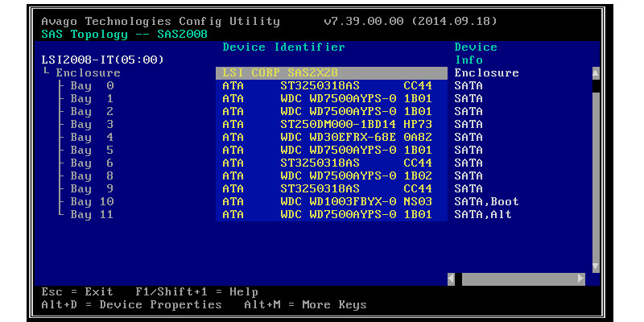Click the SATA,Boot device info
Screen dimensions: 644x322
point(487,202)
